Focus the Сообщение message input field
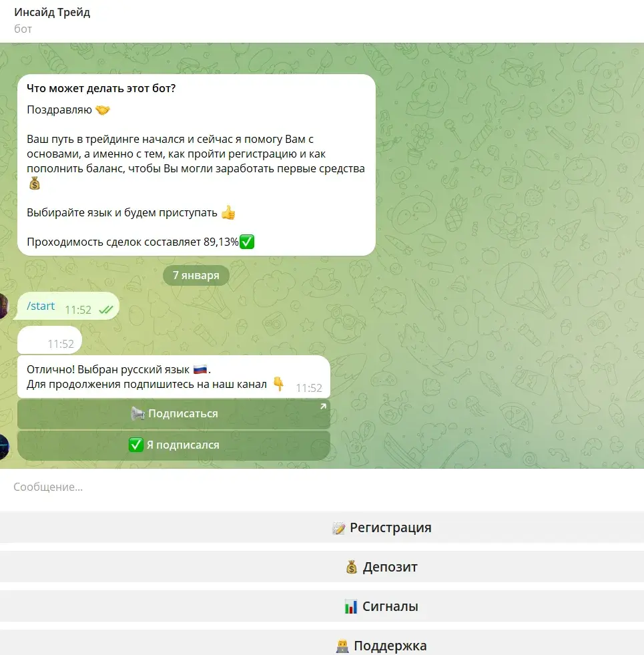The width and height of the screenshot is (644, 655). click(322, 487)
